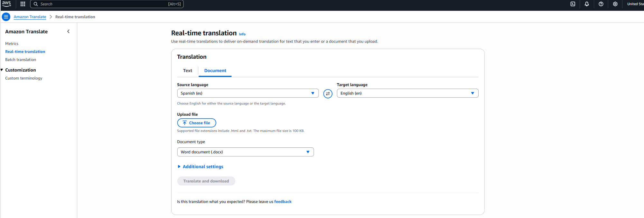Open Batch translation sidebar item
This screenshot has height=218, width=644.
(x=21, y=60)
